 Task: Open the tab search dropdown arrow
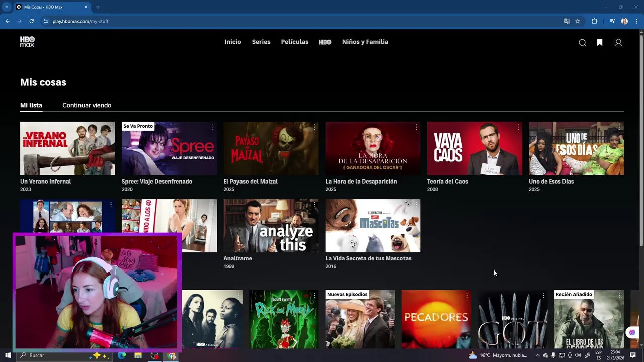(x=7, y=7)
